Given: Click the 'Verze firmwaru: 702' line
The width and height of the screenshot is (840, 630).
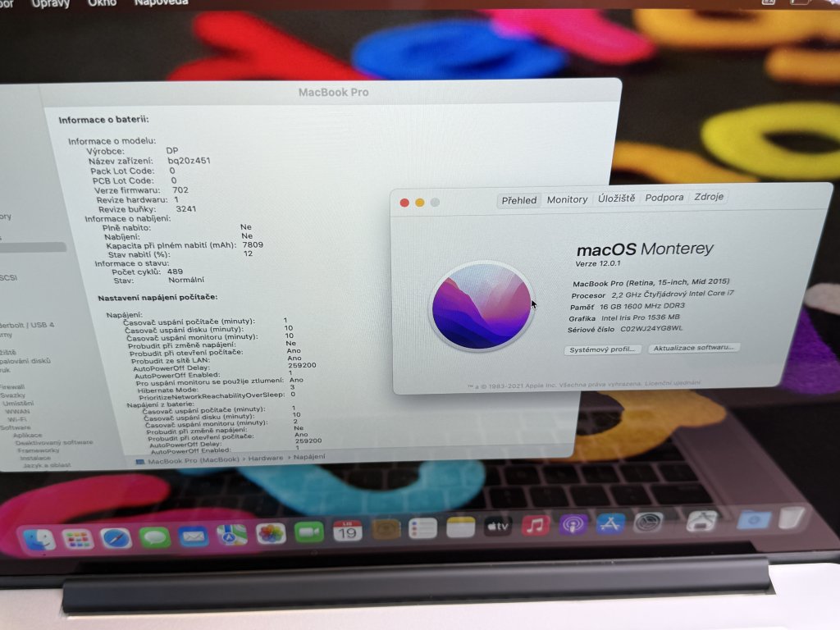Looking at the screenshot, I should [141, 190].
